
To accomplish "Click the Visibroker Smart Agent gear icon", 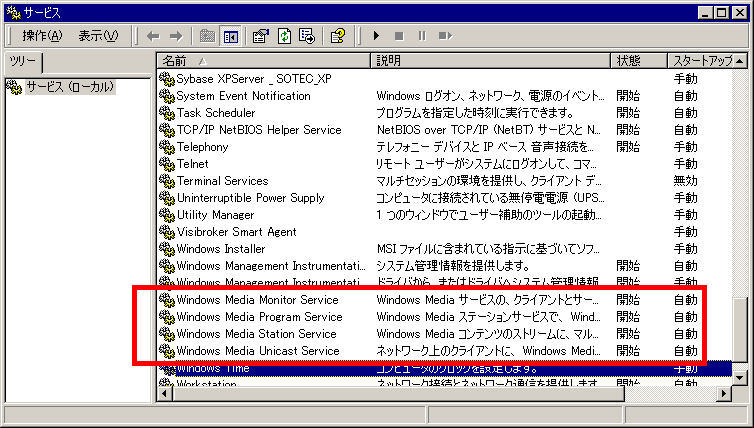I will [x=166, y=232].
